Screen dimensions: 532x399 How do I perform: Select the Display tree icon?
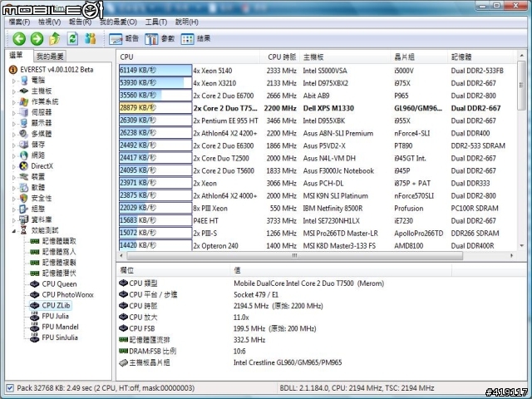pos(24,123)
